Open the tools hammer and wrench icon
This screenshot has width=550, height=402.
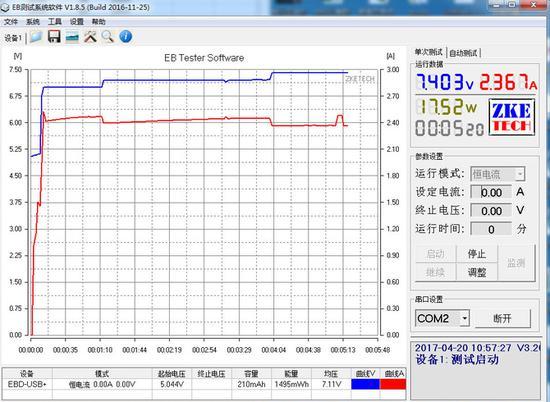click(90, 37)
